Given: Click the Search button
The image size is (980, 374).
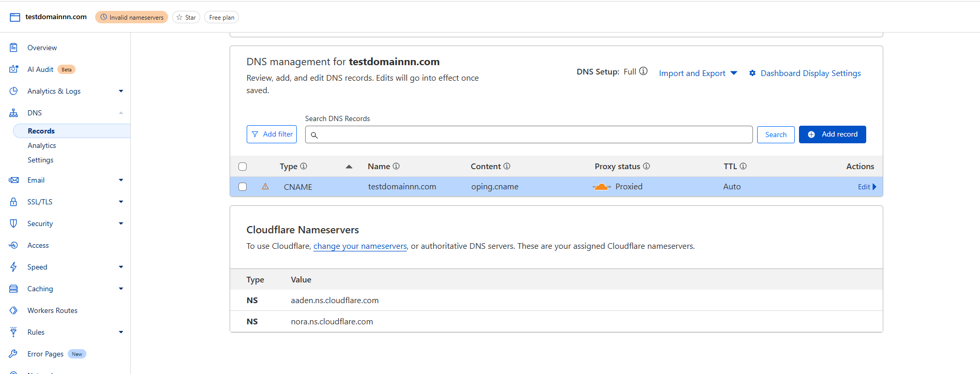Looking at the screenshot, I should click(x=776, y=134).
